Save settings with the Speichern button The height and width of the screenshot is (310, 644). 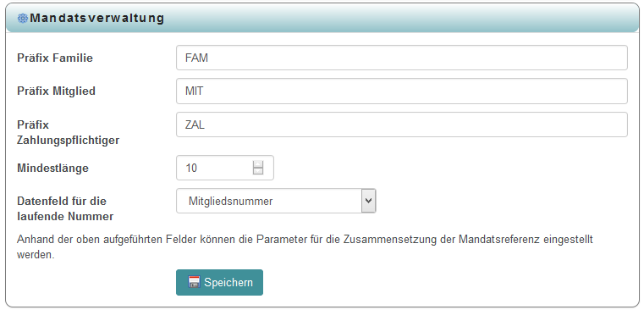click(220, 282)
